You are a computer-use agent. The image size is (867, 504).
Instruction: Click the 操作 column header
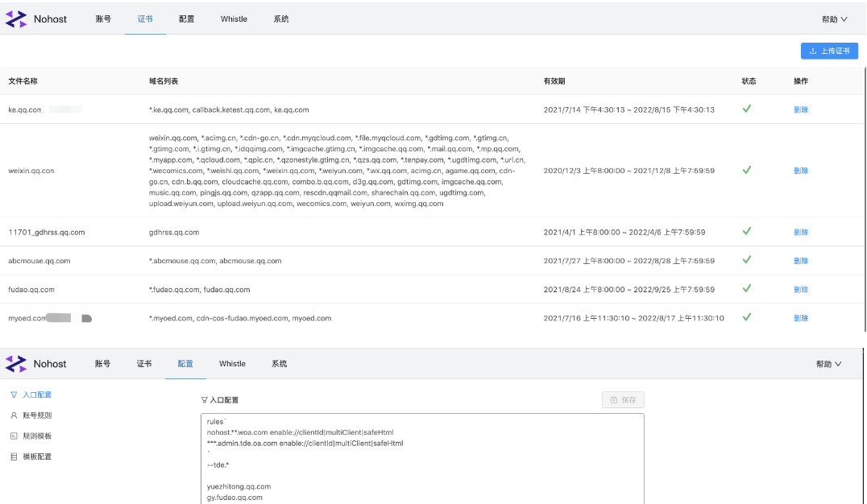click(x=801, y=81)
